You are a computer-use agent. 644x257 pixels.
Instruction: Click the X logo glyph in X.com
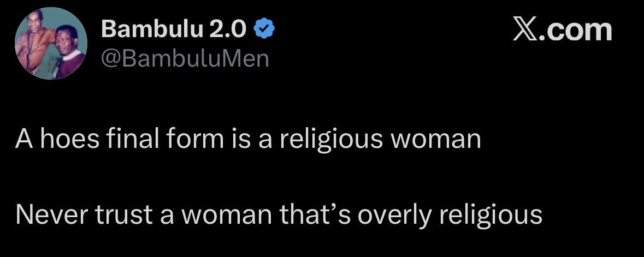pos(525,29)
